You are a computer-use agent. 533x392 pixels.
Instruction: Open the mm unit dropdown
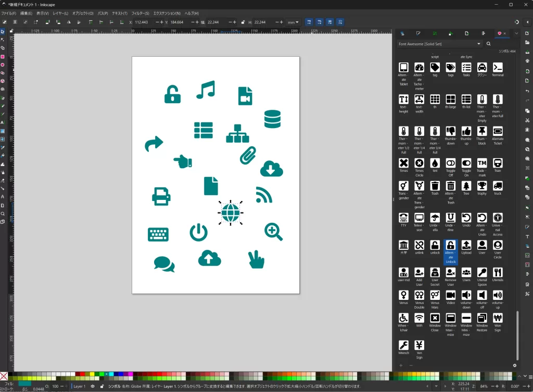point(293,22)
